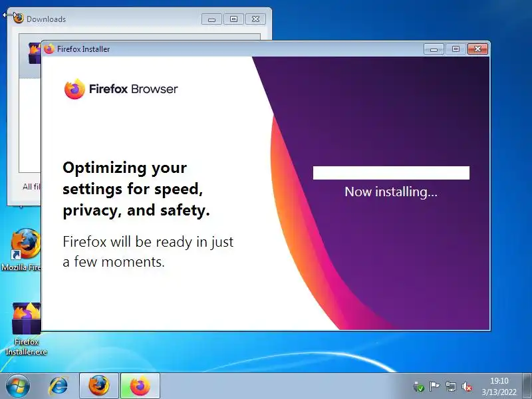Select the download item icon in Downloads list
This screenshot has height=399, width=532.
pos(35,53)
